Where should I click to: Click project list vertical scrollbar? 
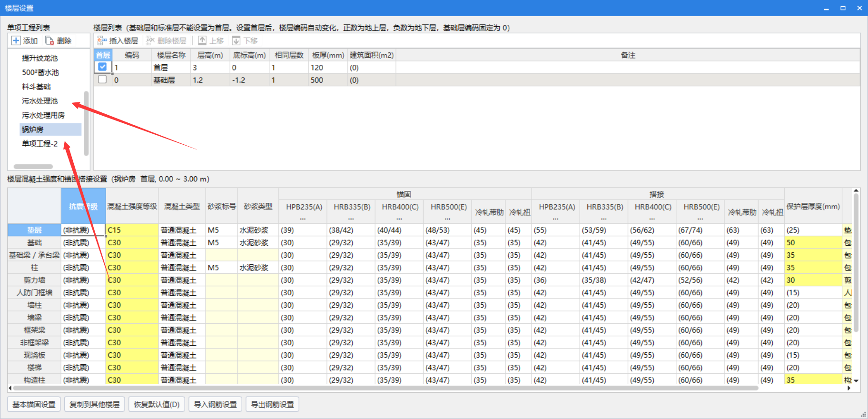(86, 123)
